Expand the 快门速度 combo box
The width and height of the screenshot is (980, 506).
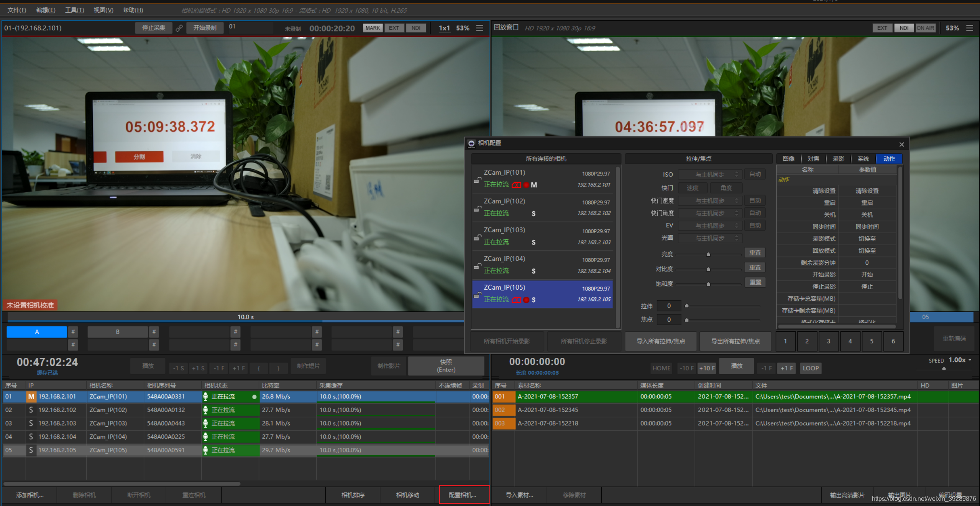[x=710, y=201]
